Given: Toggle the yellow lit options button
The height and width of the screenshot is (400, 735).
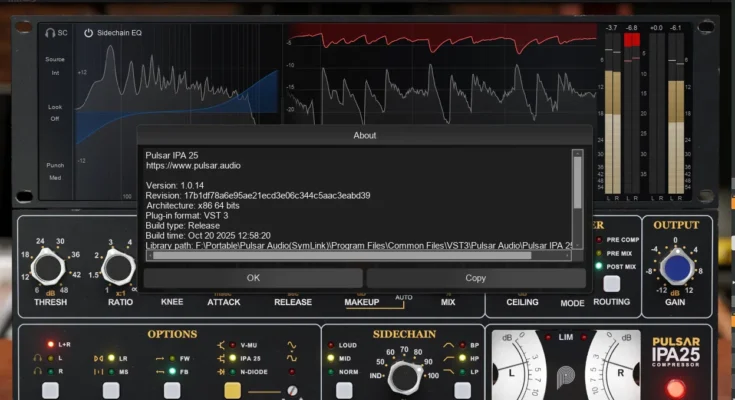Looking at the screenshot, I should (232, 390).
